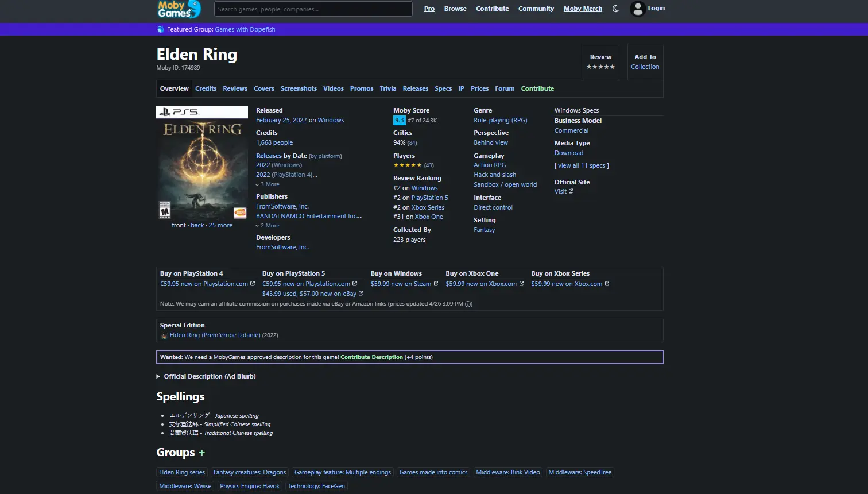Open the MobyGames logo home link
Screen dimensions: 868x494
pos(179,9)
